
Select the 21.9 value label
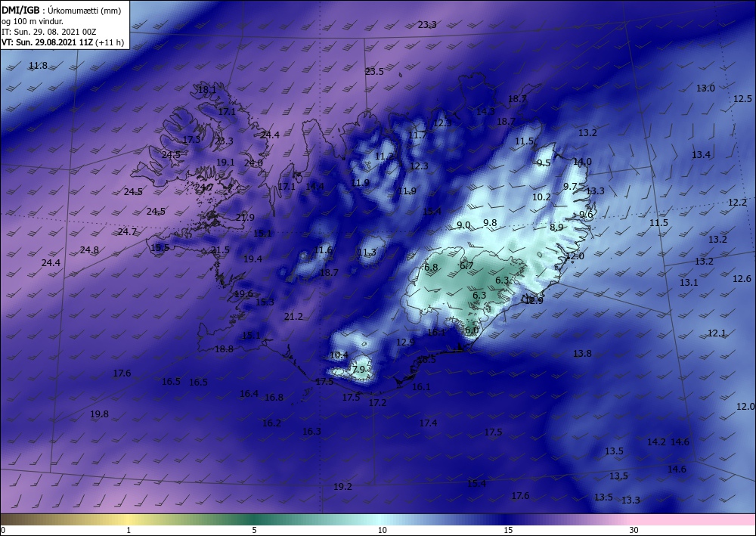(245, 218)
